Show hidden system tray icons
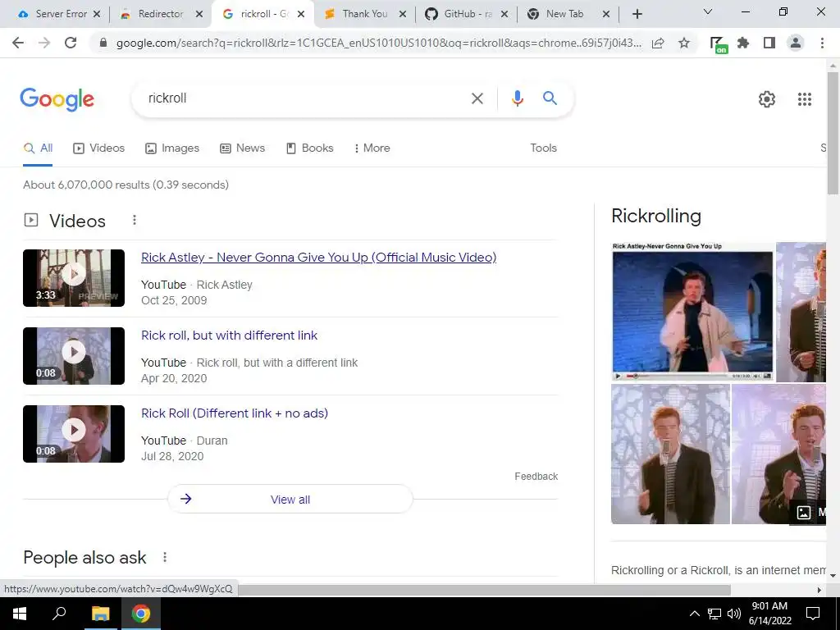The image size is (840, 630). (x=694, y=614)
